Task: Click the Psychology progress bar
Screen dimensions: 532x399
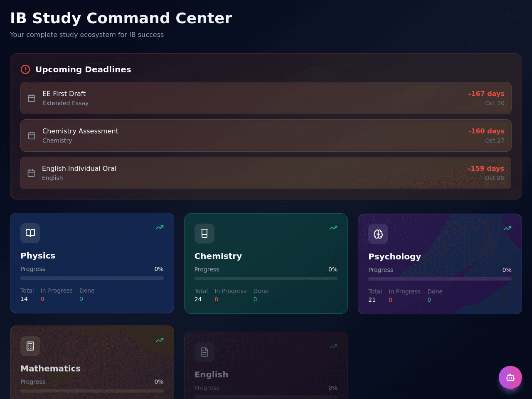Action: [x=440, y=279]
